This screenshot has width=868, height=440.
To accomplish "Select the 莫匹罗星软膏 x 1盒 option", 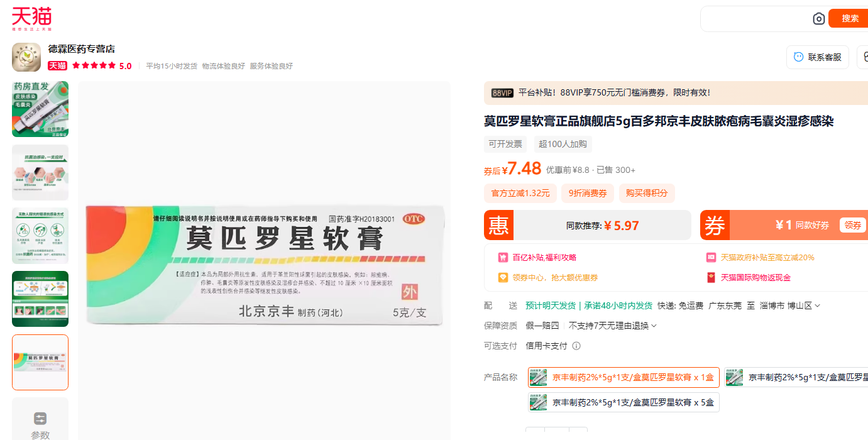I will coord(624,377).
